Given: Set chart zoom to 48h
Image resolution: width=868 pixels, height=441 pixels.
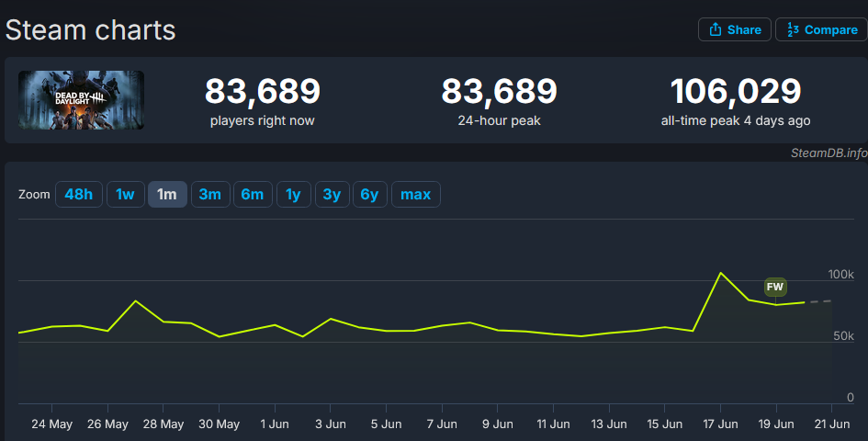Looking at the screenshot, I should click(79, 195).
